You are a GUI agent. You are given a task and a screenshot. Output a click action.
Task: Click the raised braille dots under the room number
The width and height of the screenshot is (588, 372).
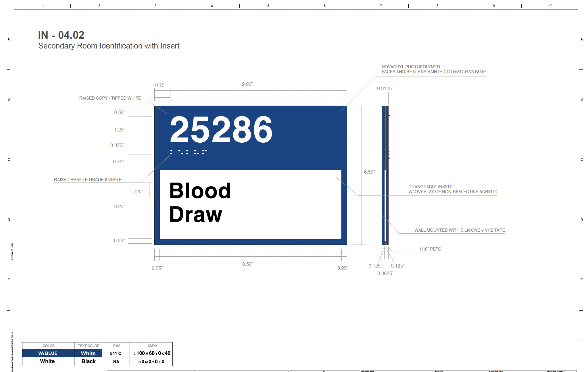(x=189, y=152)
